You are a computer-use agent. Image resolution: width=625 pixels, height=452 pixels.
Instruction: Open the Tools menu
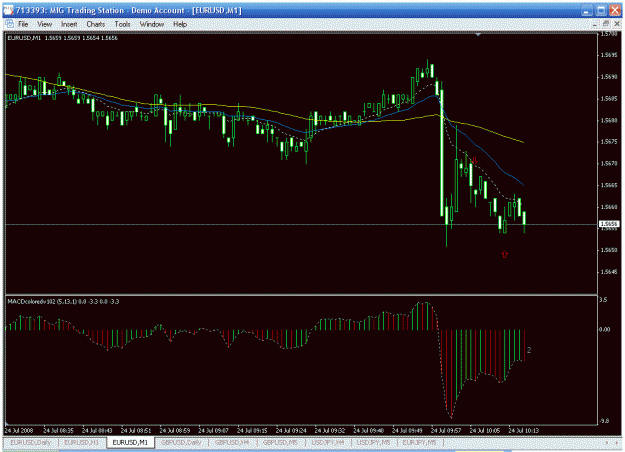tap(122, 24)
